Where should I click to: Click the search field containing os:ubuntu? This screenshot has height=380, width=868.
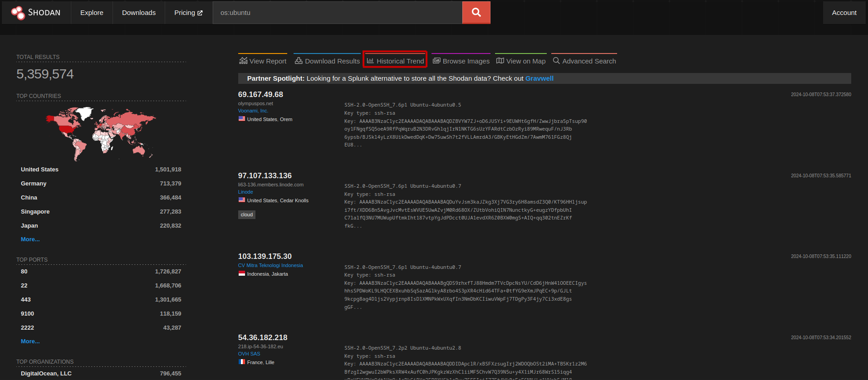[x=338, y=13]
